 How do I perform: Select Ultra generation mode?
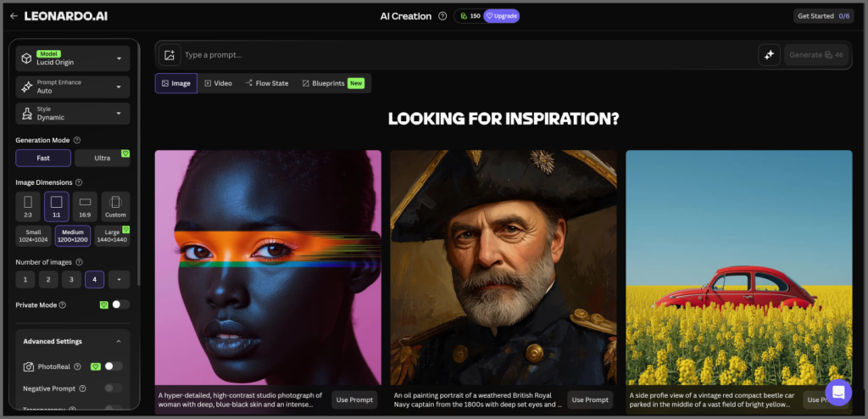click(x=103, y=158)
